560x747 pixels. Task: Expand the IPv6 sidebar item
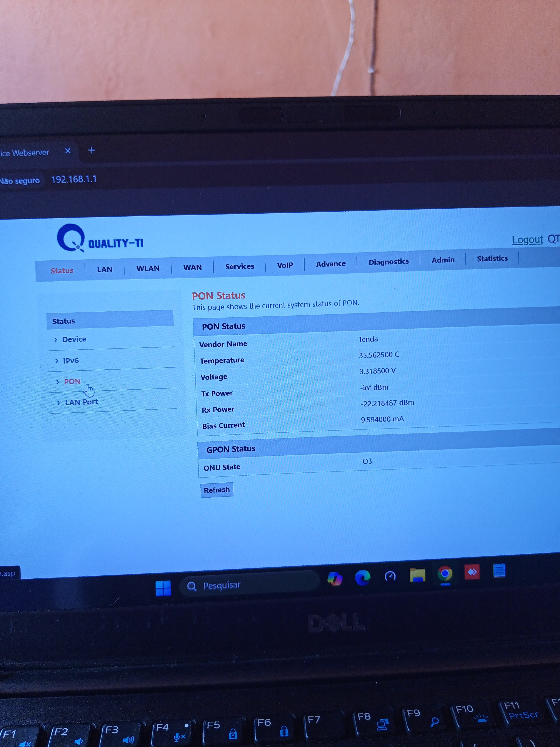71,361
